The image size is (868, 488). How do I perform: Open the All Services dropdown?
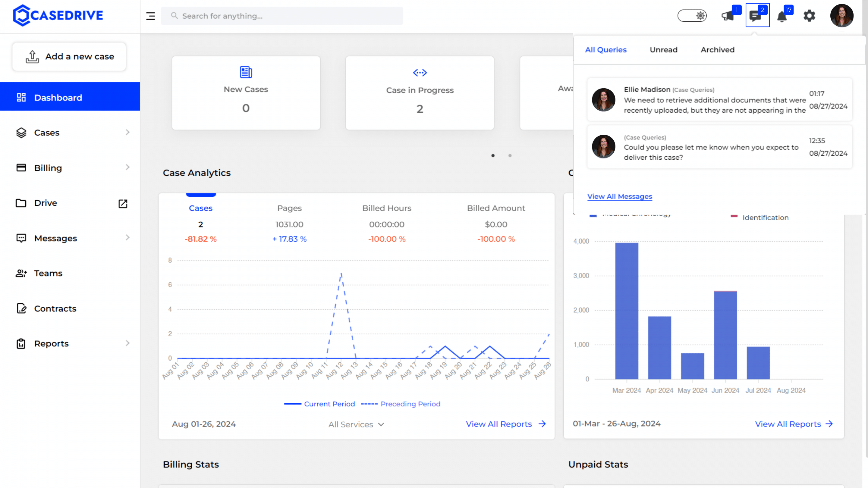click(x=356, y=424)
